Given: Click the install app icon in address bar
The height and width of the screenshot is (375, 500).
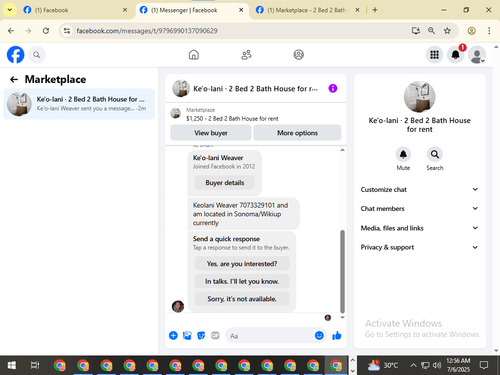Looking at the screenshot, I should [415, 31].
